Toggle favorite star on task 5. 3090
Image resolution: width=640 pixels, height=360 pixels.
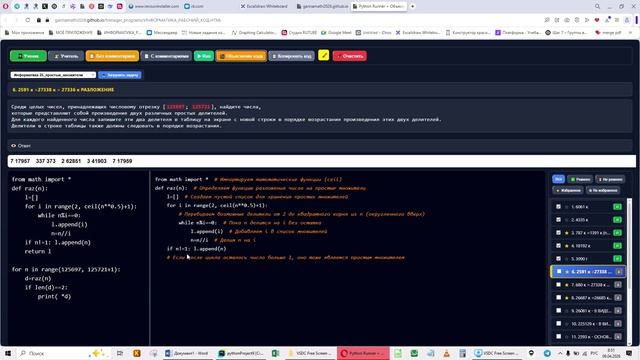coord(567,259)
